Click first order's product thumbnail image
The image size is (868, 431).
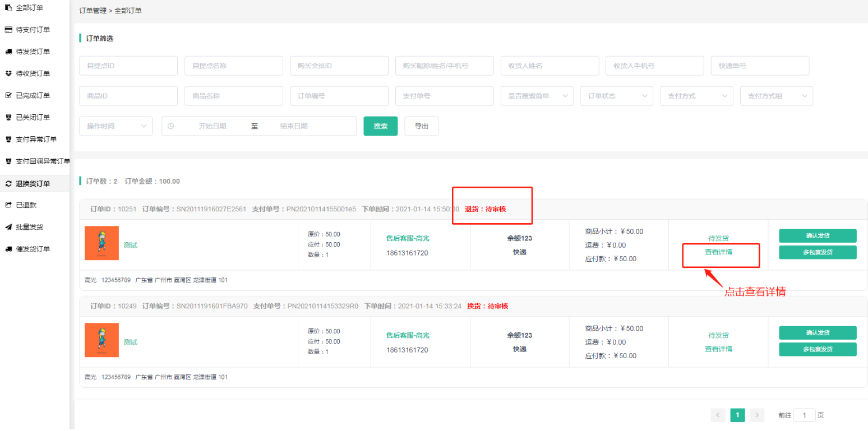tap(101, 243)
